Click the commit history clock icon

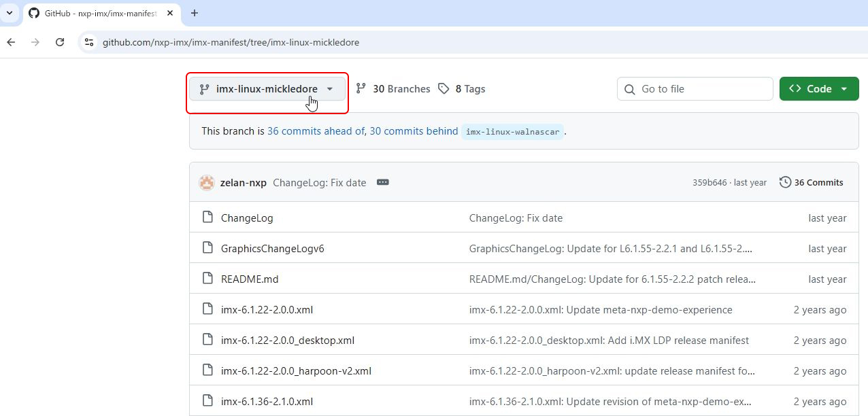click(x=785, y=182)
